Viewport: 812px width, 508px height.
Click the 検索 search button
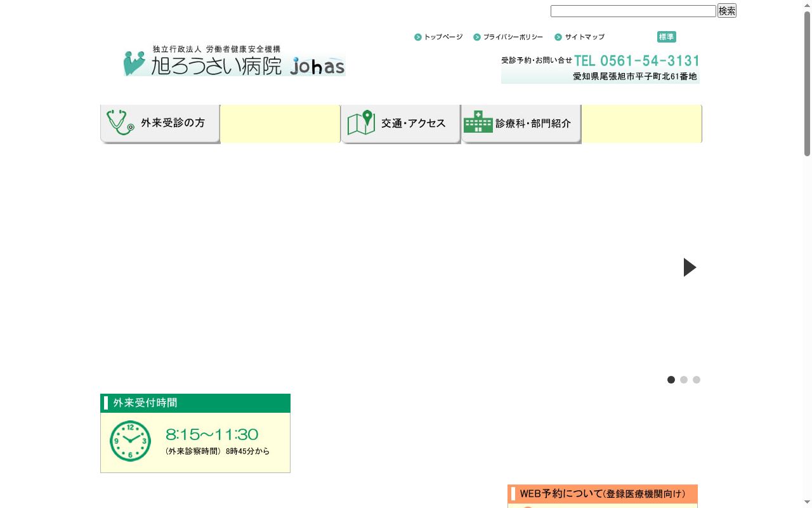[x=727, y=11]
